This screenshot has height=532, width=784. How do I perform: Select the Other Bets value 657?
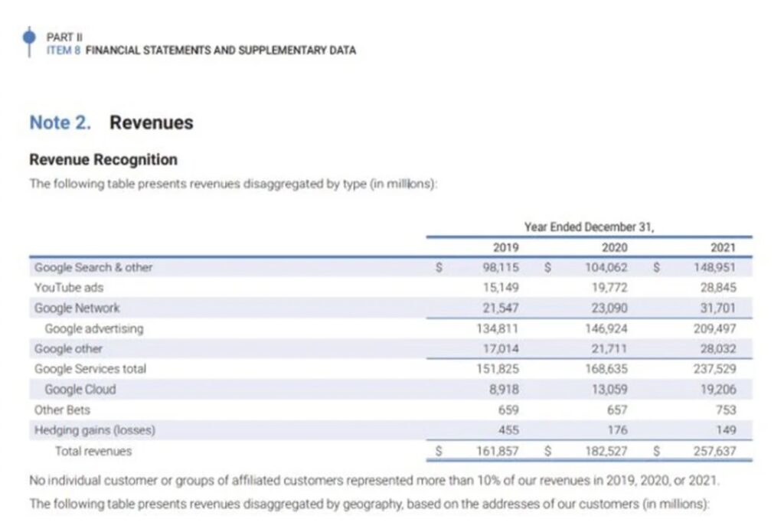tap(617, 410)
